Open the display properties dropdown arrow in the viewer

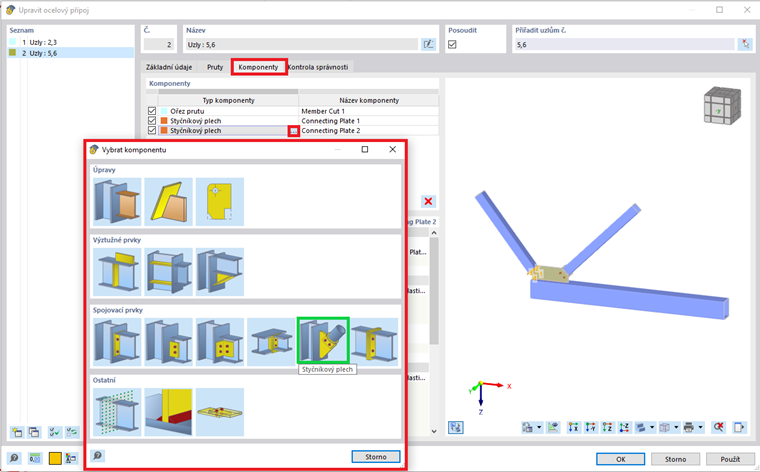click(539, 427)
